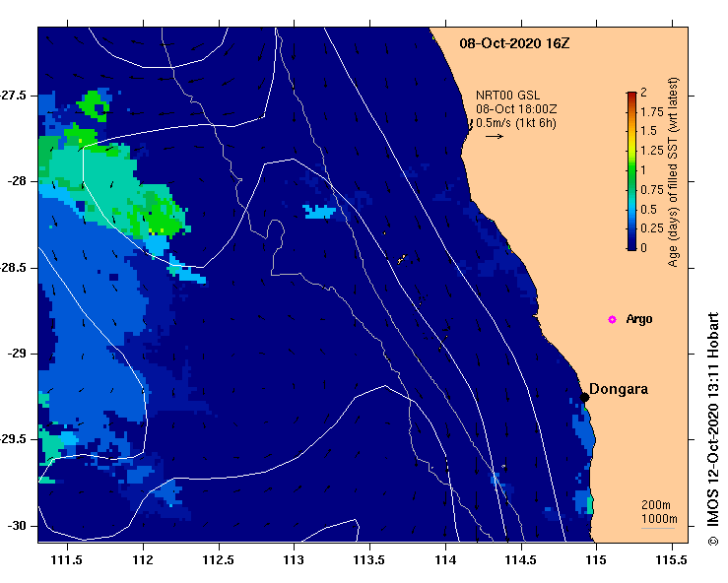Click the IMOS copyright timestamp text
728x583 pixels.
pos(712,428)
